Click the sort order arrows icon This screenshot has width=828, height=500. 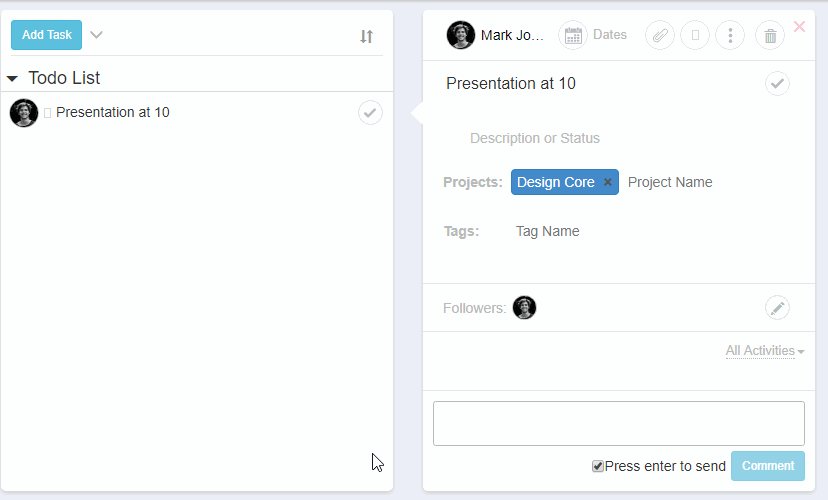click(x=367, y=36)
